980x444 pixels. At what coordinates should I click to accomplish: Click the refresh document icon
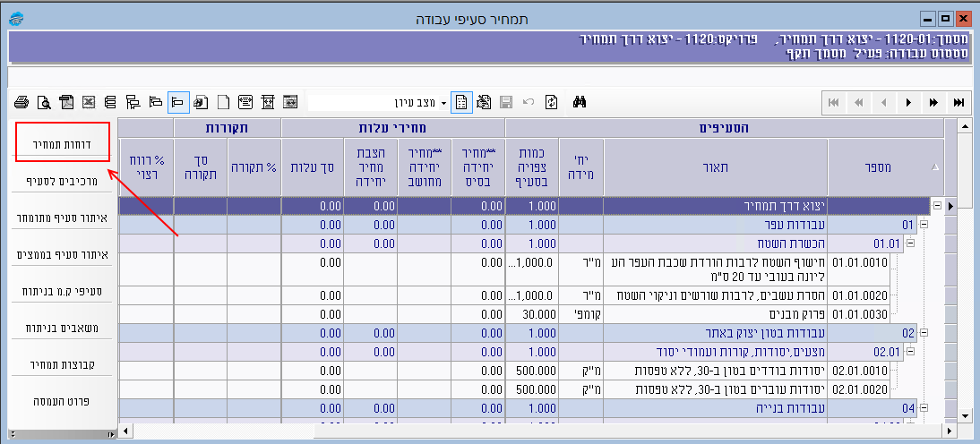pyautogui.click(x=551, y=102)
